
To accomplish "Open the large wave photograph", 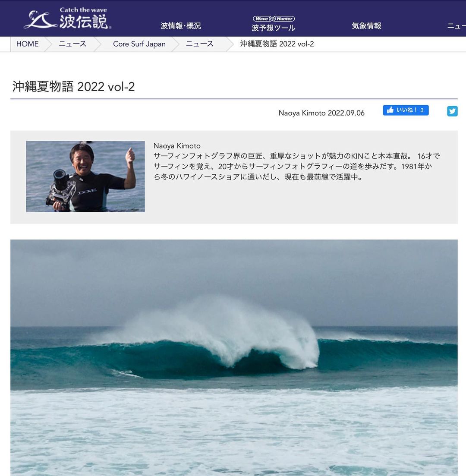I will pos(234,358).
